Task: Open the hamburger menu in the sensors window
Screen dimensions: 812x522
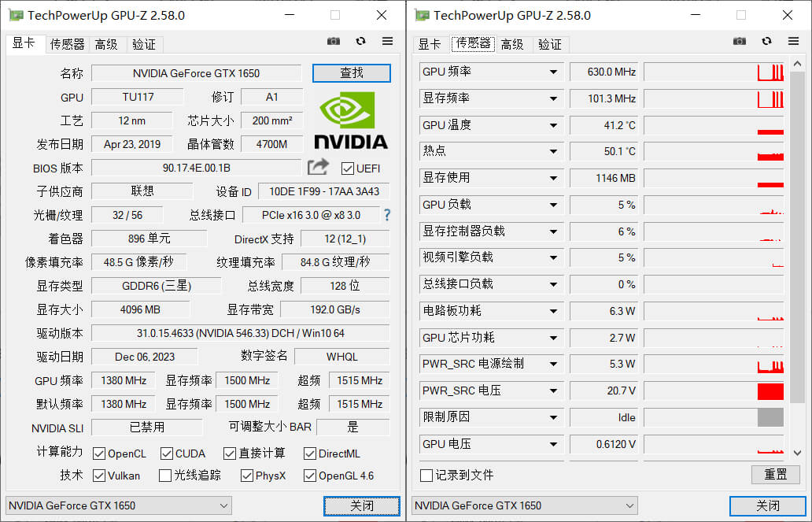Action: point(793,41)
